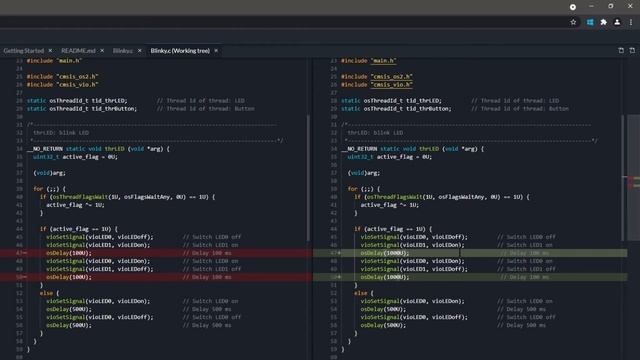Select the Blinky.c (Working tree) tab
This screenshot has height=360, width=640.
point(180,51)
